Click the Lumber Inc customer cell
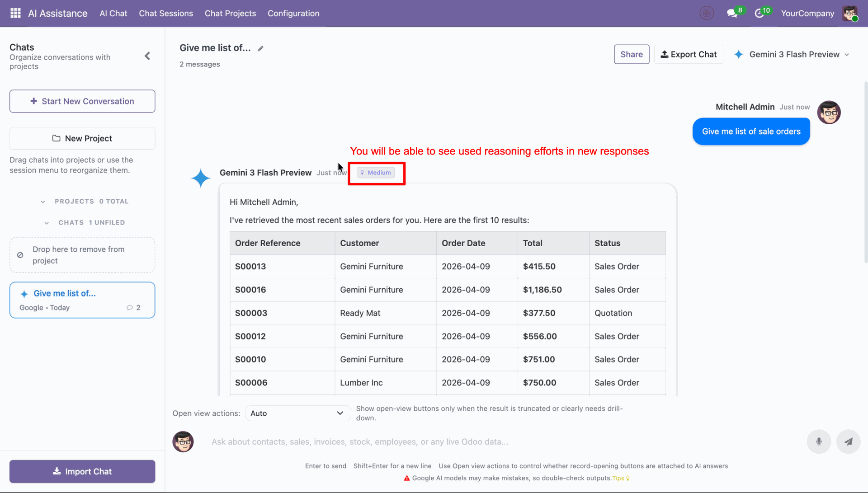This screenshot has width=868, height=493. pos(386,383)
